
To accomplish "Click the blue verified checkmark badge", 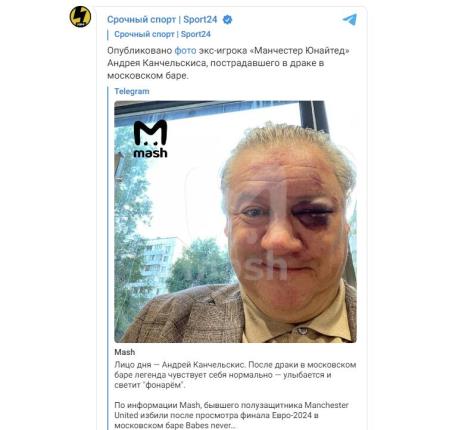I will pyautogui.click(x=227, y=20).
